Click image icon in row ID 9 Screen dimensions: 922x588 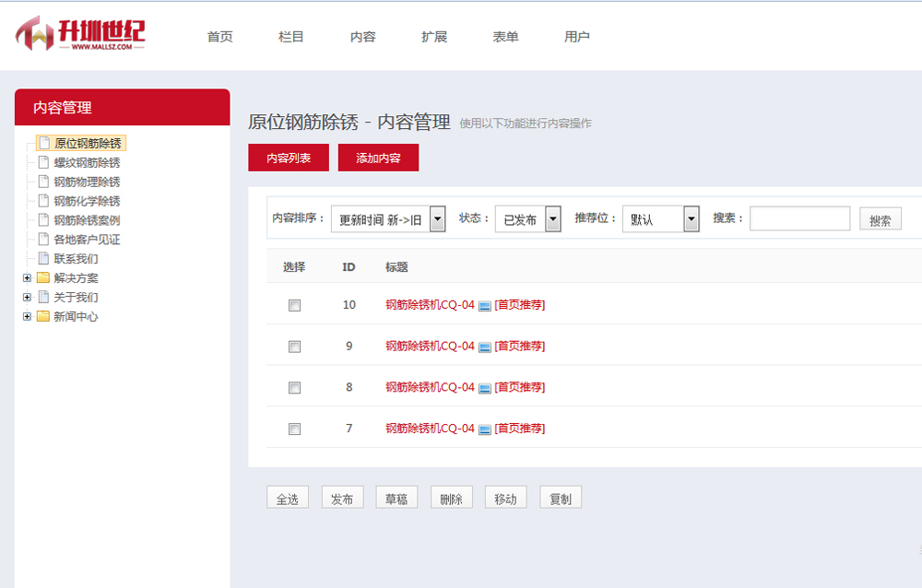[x=485, y=347]
